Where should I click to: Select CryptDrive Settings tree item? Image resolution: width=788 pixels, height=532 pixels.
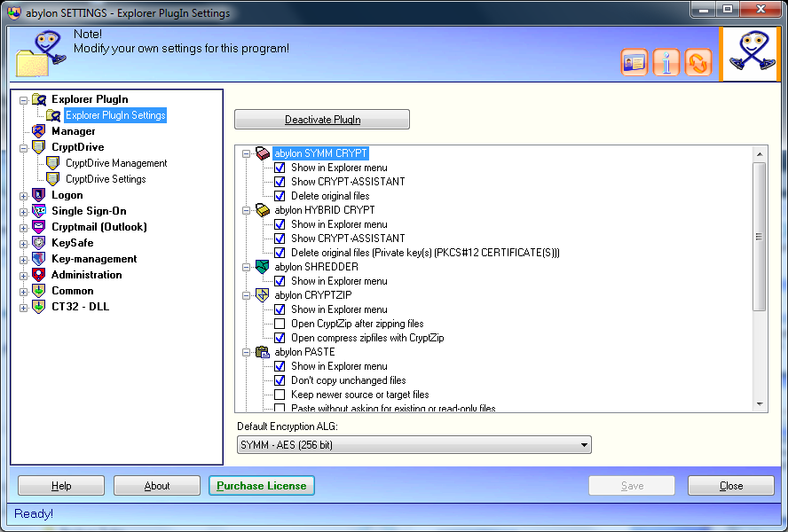coord(106,179)
